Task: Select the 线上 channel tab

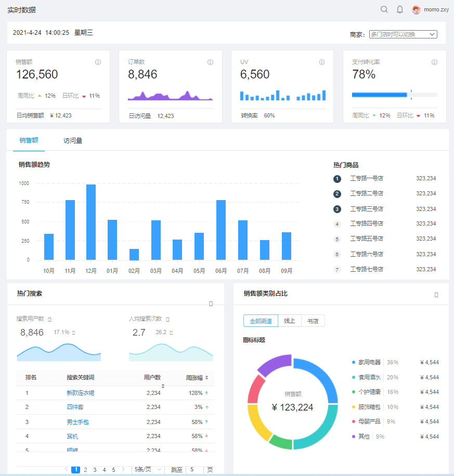Action: [x=290, y=321]
